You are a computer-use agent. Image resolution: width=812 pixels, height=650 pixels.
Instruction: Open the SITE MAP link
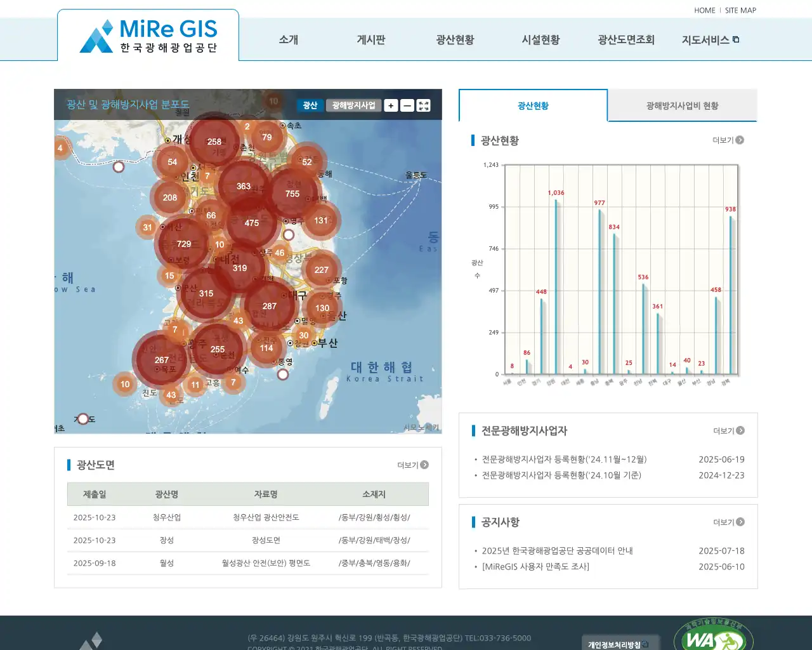tap(740, 10)
